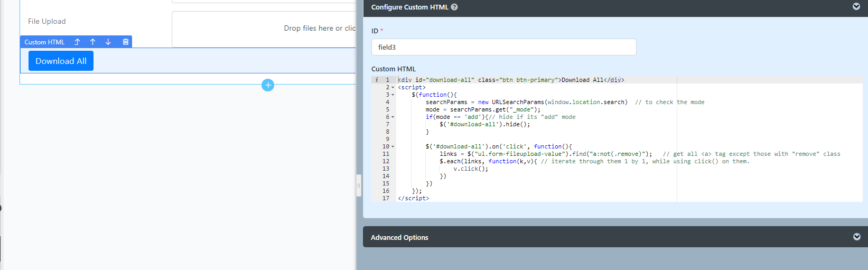The height and width of the screenshot is (270, 868).
Task: Collapse the Configure Custom HTML section
Action: point(856,7)
